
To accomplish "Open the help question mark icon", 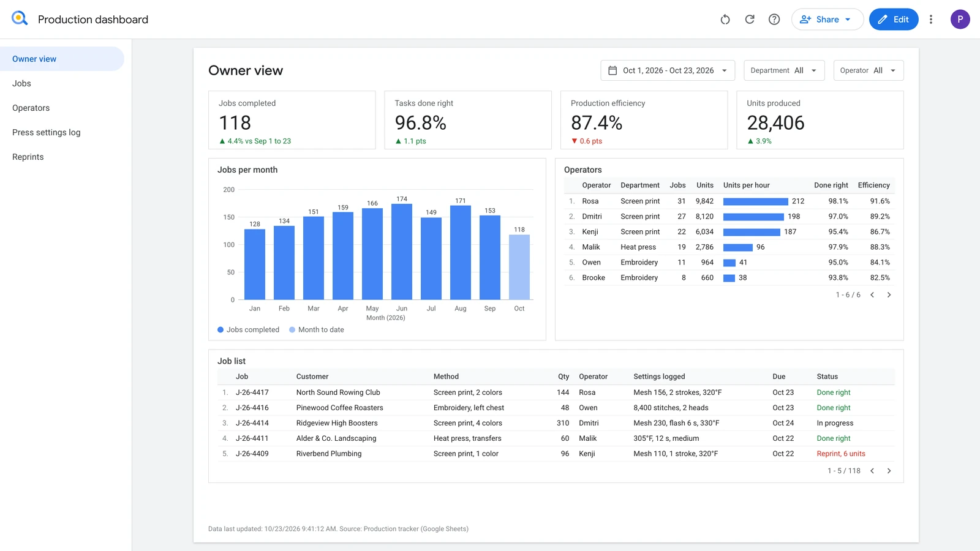I will point(774,20).
